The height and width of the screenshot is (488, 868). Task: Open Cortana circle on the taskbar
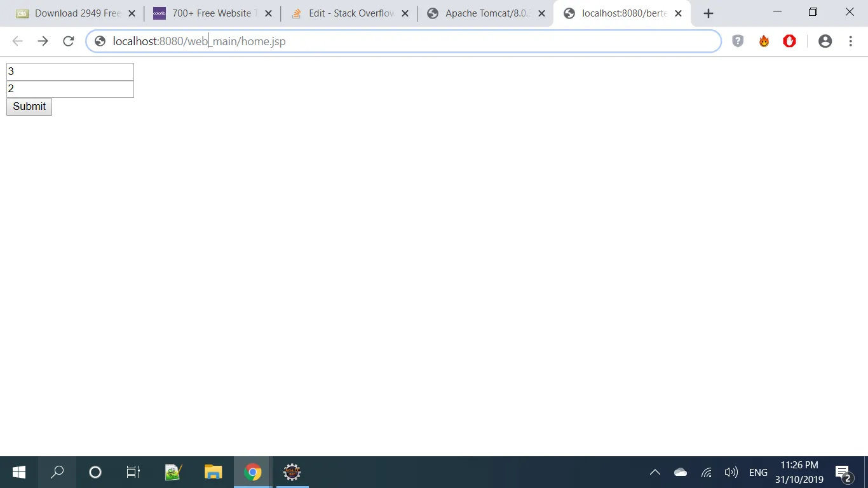pyautogui.click(x=95, y=472)
